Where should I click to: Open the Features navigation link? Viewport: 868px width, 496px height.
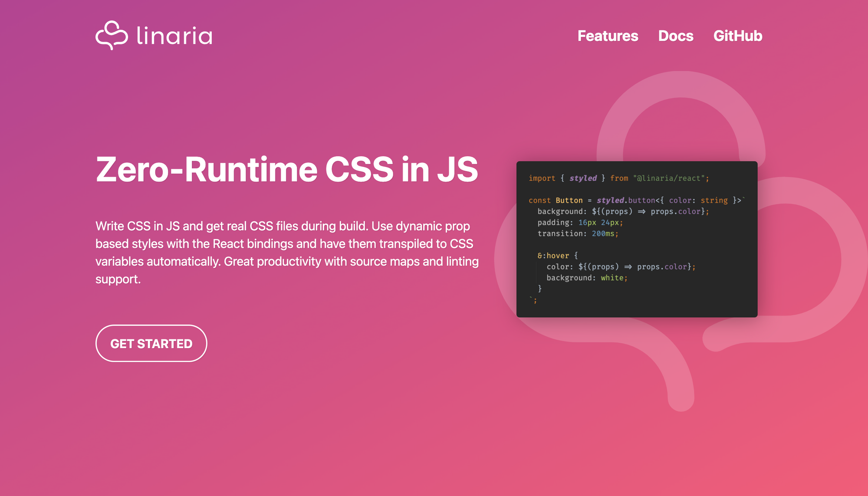click(608, 36)
